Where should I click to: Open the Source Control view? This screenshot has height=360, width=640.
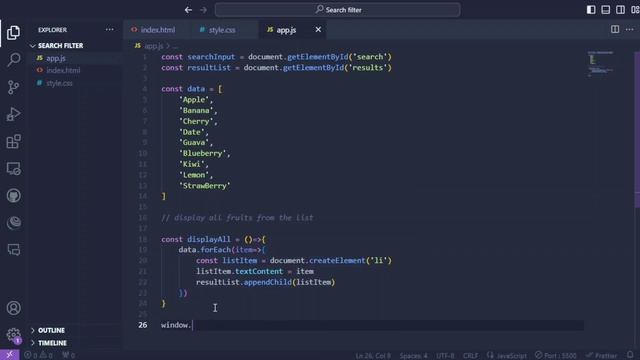(13, 87)
